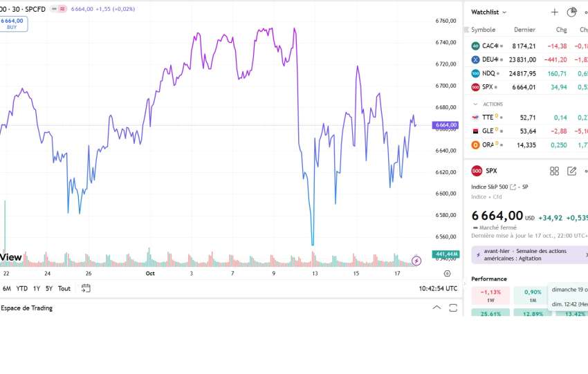588x374 pixels.
Task: Collapse the ACTIONS section in watchlist
Action: [x=476, y=104]
